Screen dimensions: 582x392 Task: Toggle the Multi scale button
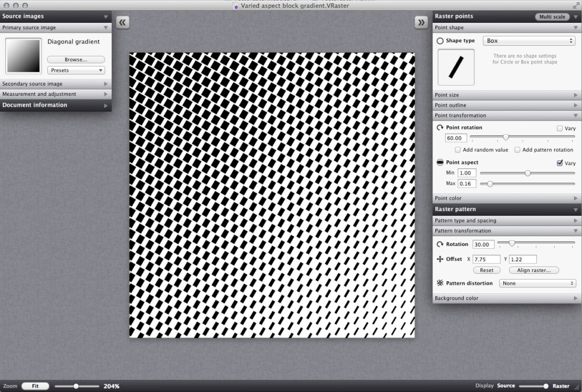[552, 17]
